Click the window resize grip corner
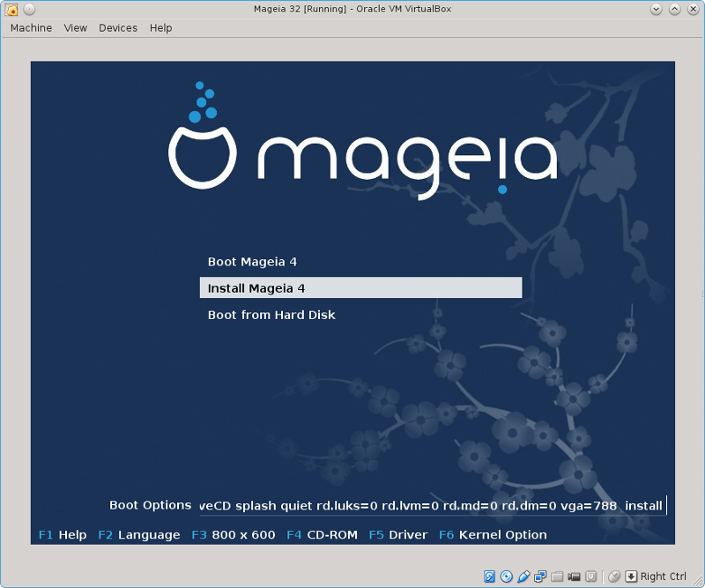 (x=697, y=581)
